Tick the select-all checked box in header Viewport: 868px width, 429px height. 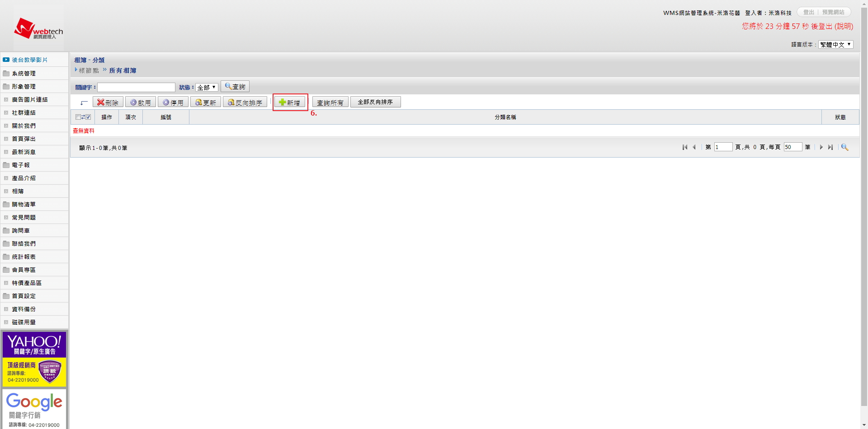point(88,117)
